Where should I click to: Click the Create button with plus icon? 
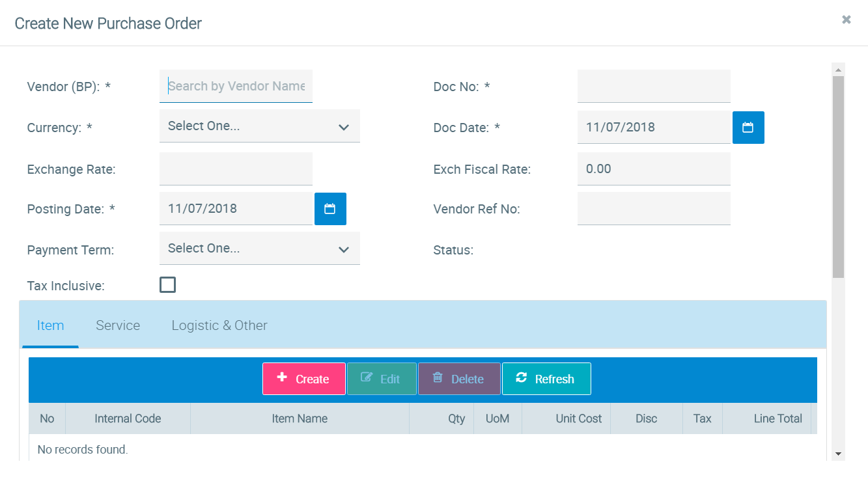[303, 379]
